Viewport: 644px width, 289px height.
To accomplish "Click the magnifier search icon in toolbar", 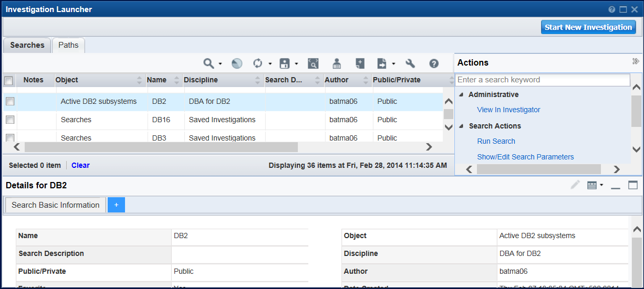I will 209,63.
